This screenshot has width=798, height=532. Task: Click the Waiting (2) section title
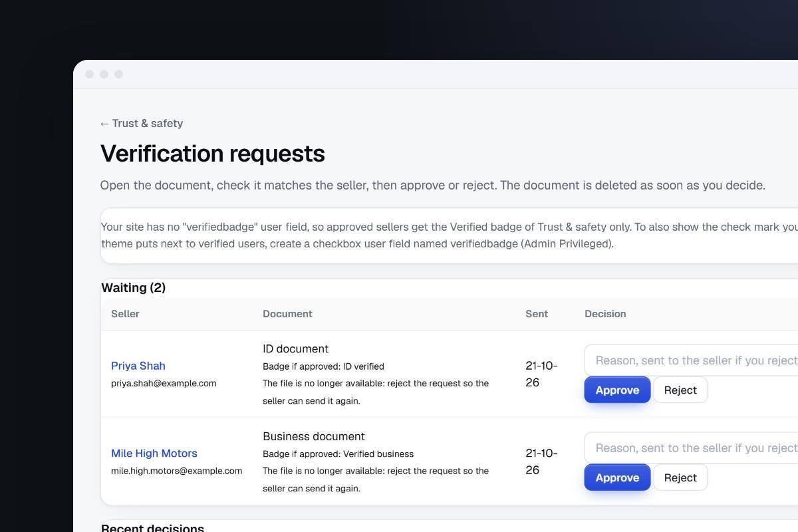coord(134,288)
